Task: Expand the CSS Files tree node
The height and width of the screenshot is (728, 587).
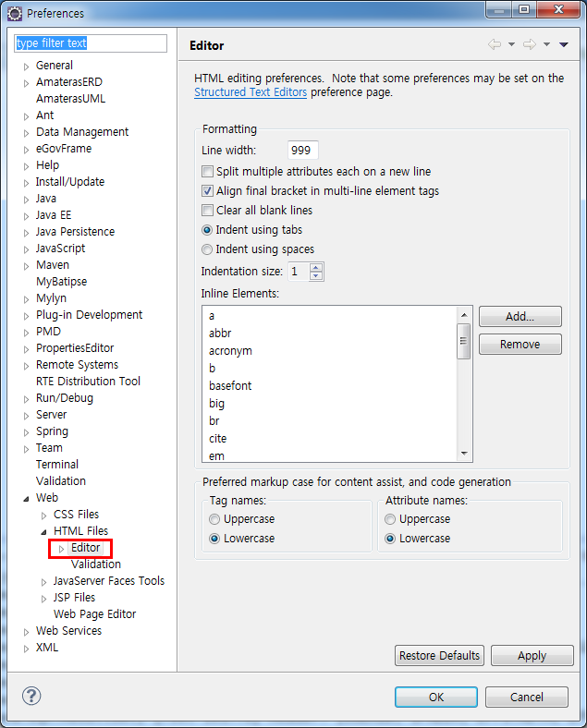Action: pos(44,516)
